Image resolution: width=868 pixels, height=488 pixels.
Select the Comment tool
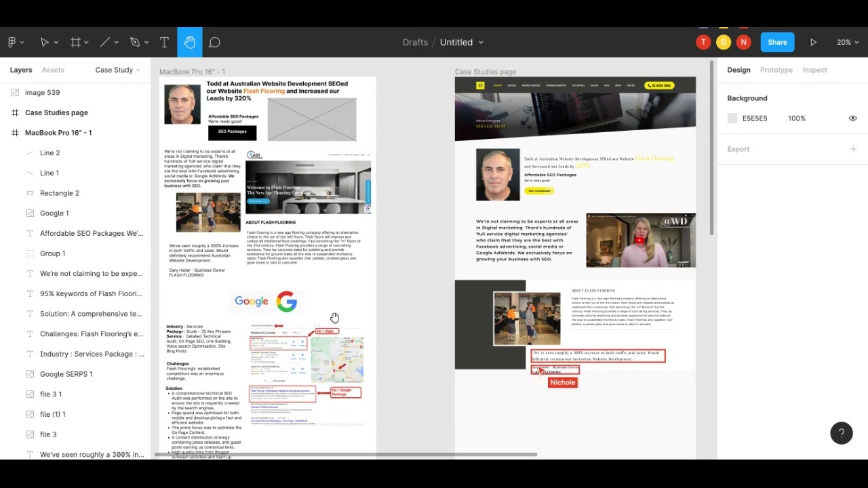pos(214,42)
